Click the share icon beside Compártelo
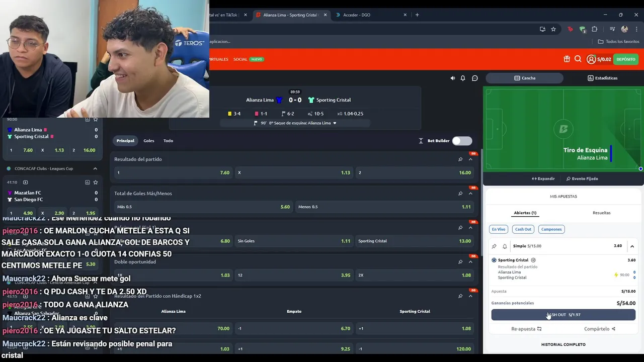Viewport: 644px width, 362px height. 613,329
